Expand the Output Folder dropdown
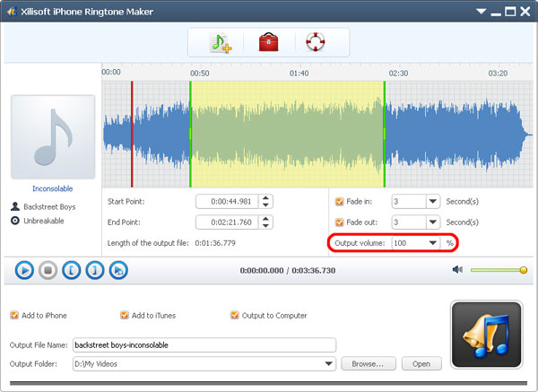Image resolution: width=538 pixels, height=392 pixels. tap(329, 364)
